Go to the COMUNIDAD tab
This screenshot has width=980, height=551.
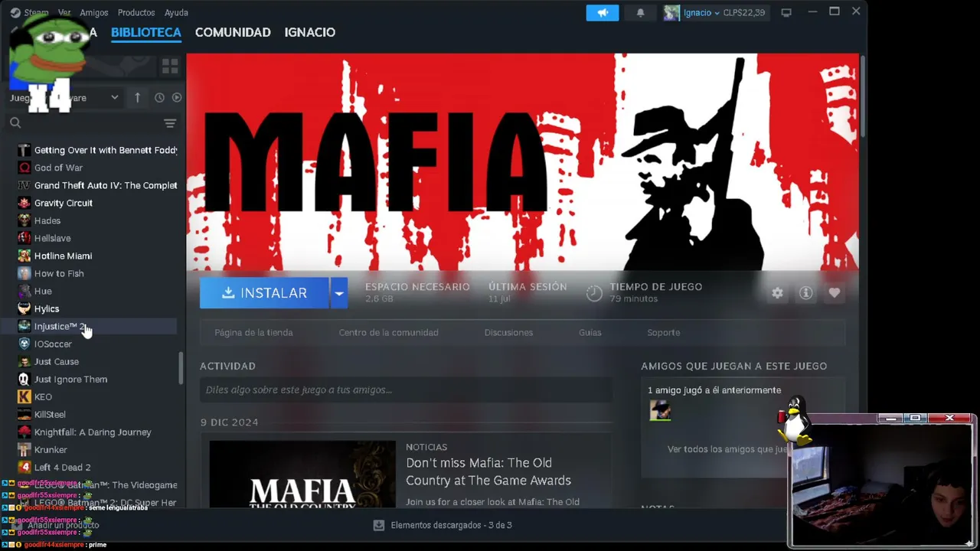[x=233, y=32]
